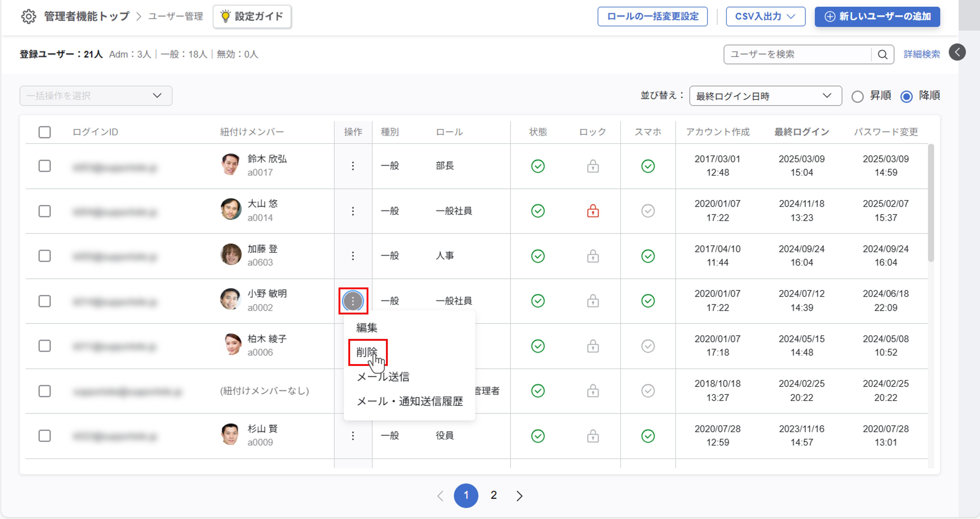
Task: Open the 詳細検索 link
Action: point(921,54)
